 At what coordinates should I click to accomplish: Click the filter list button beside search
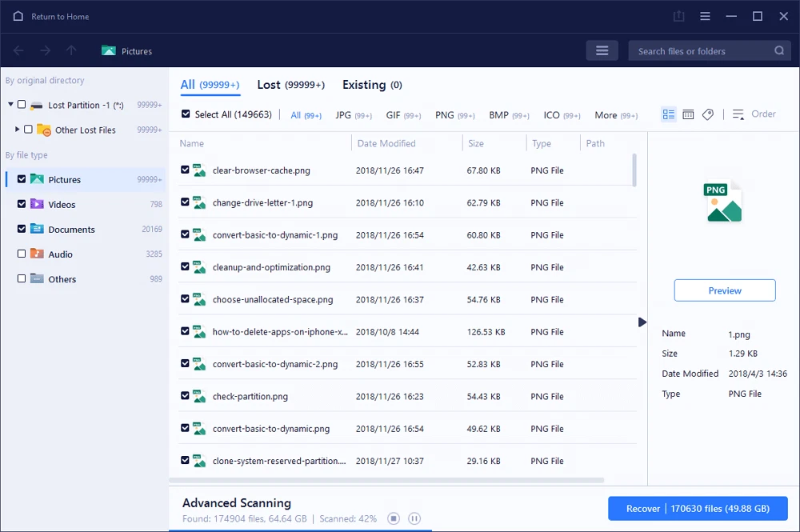[x=602, y=50]
